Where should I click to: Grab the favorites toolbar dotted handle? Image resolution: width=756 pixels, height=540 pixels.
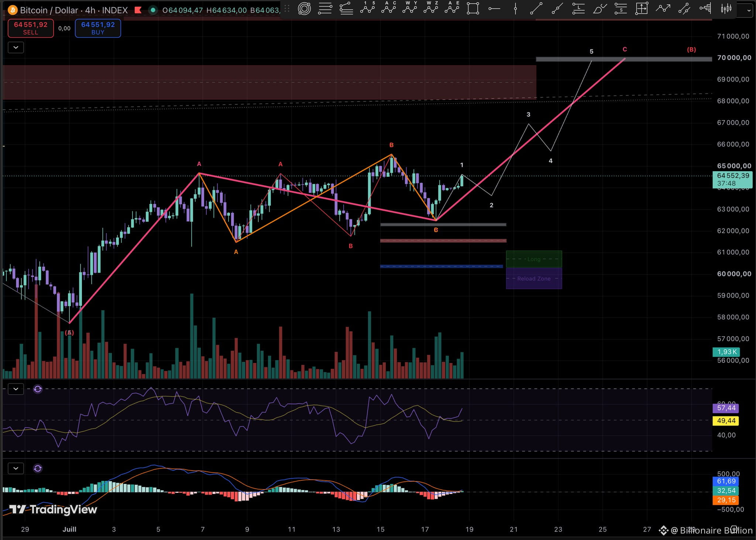(x=287, y=8)
